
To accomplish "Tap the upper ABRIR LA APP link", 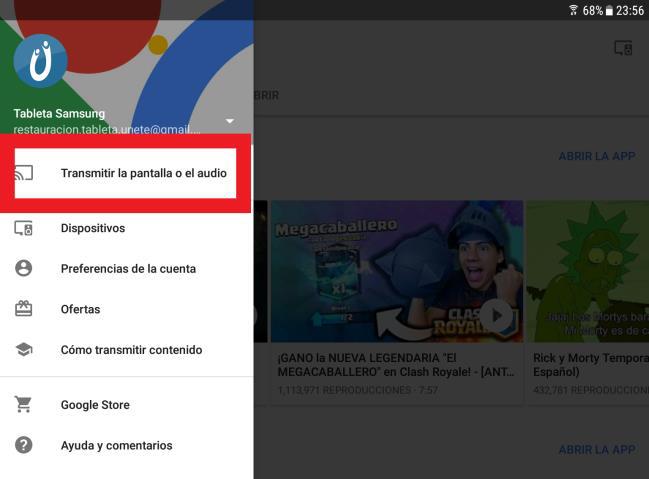I will (597, 156).
